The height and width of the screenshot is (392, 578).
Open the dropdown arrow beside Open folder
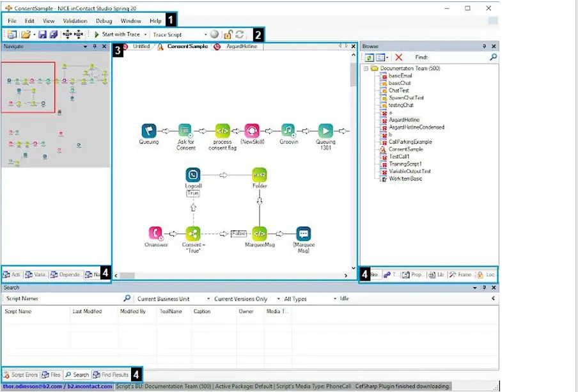coord(35,35)
